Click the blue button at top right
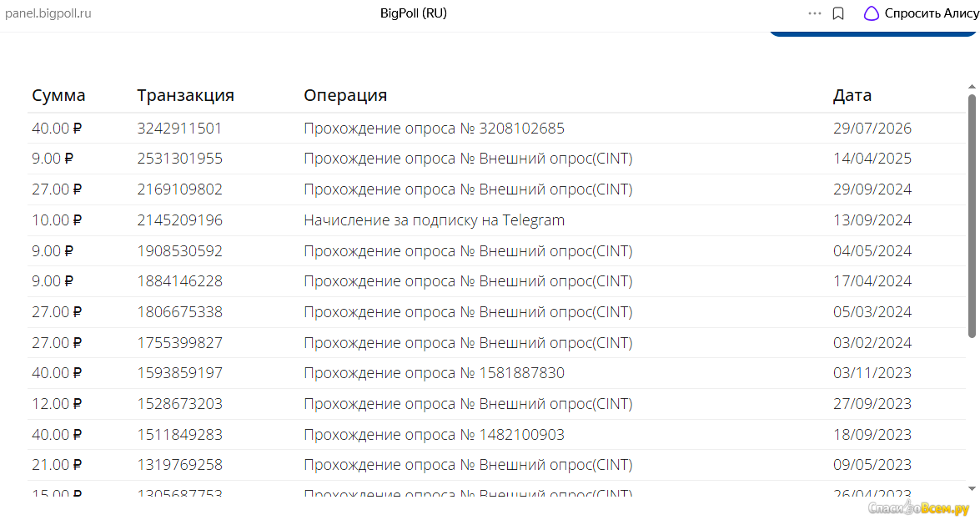980x525 pixels. tap(872, 33)
